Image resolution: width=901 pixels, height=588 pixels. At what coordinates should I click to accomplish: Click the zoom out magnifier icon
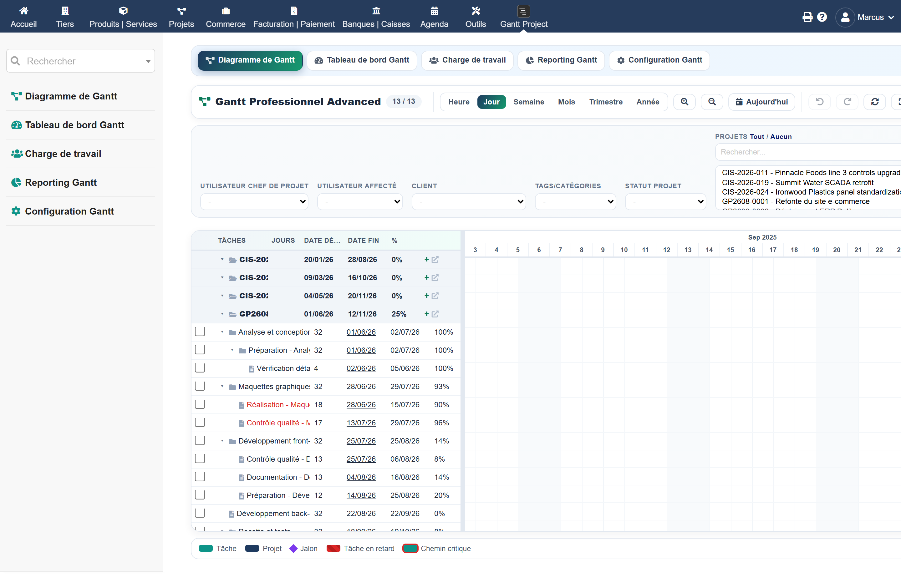click(x=712, y=102)
